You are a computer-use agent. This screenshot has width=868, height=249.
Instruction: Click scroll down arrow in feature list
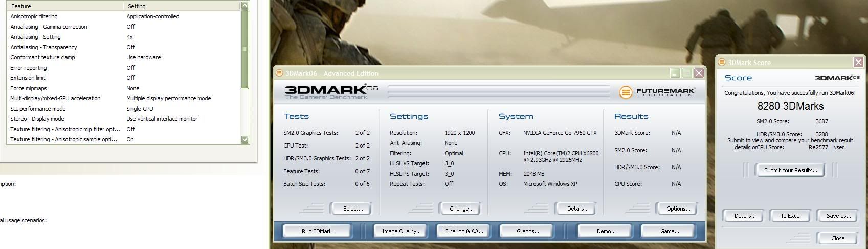pyautogui.click(x=244, y=139)
